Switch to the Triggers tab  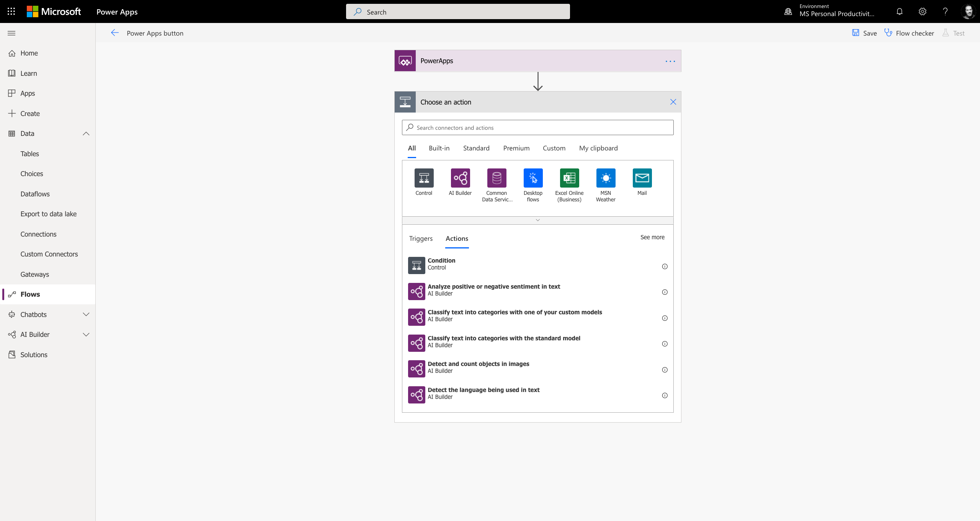coord(421,238)
